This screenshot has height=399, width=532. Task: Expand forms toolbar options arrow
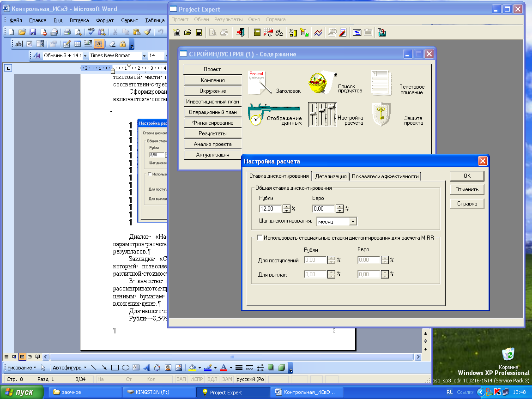coord(132,44)
